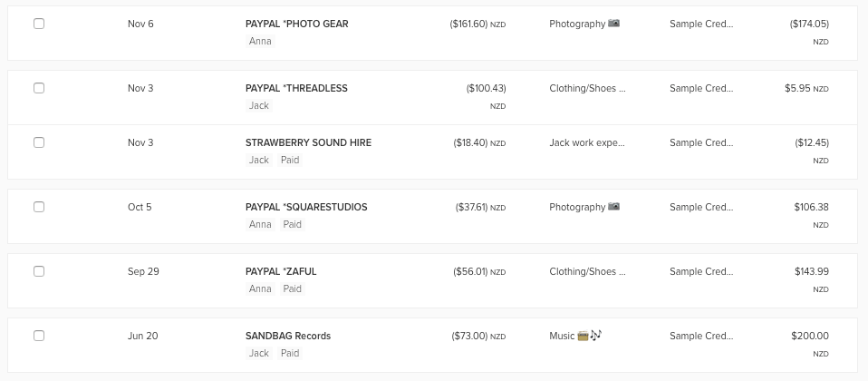868x381 pixels.
Task: Click the Paid tag under PAYPAL *ZAFUL
Action: point(292,288)
